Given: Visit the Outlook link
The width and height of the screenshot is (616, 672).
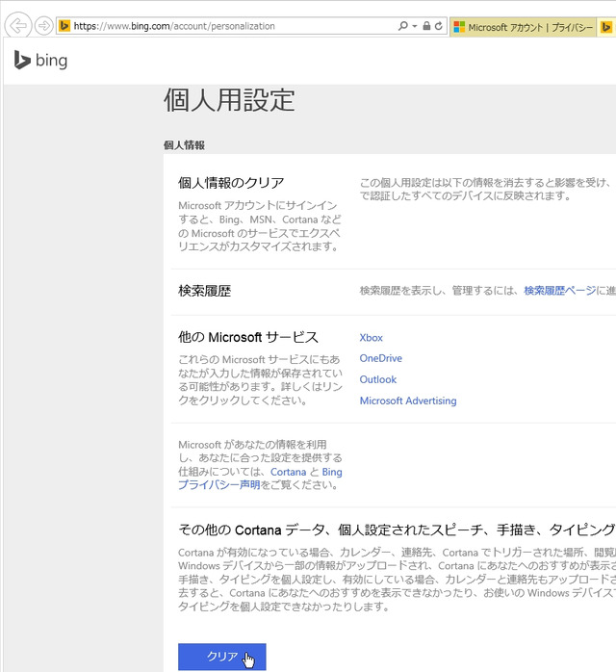Looking at the screenshot, I should click(x=378, y=379).
